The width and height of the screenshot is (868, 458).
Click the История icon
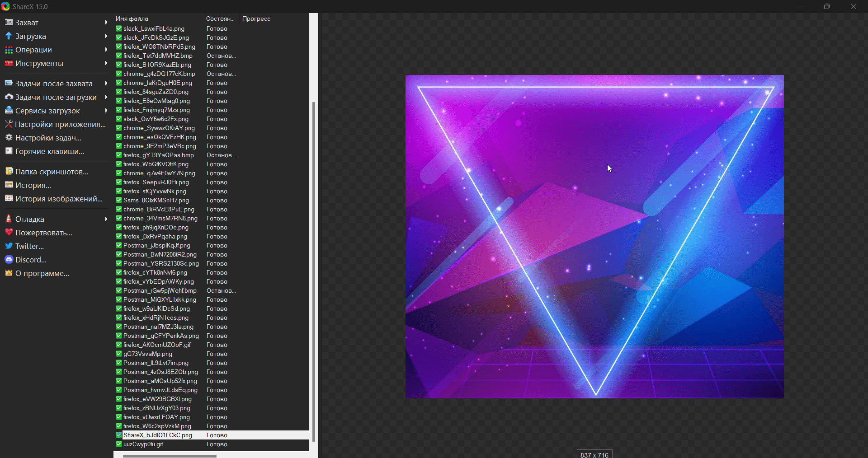point(9,185)
